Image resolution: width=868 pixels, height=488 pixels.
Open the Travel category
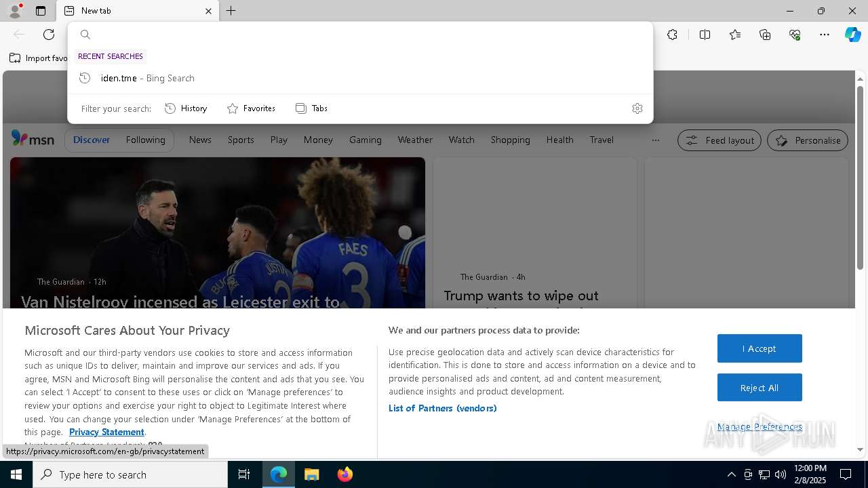601,140
